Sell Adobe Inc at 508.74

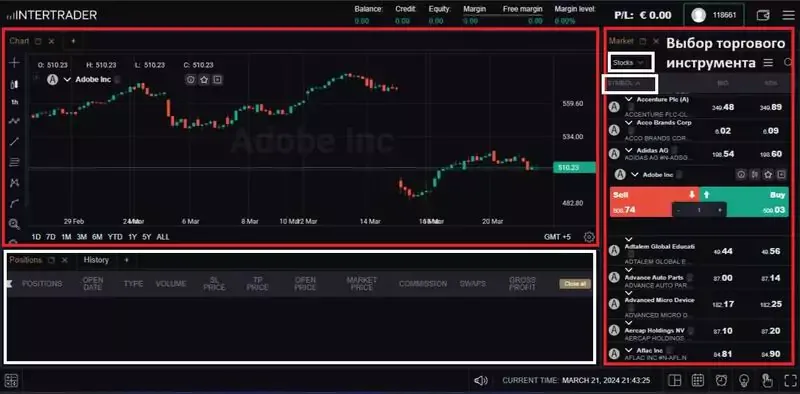(x=654, y=202)
